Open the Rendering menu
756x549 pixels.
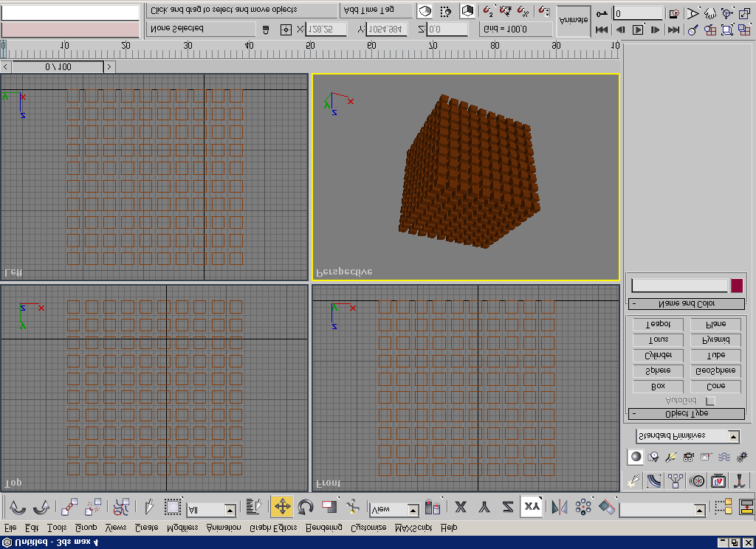click(324, 528)
